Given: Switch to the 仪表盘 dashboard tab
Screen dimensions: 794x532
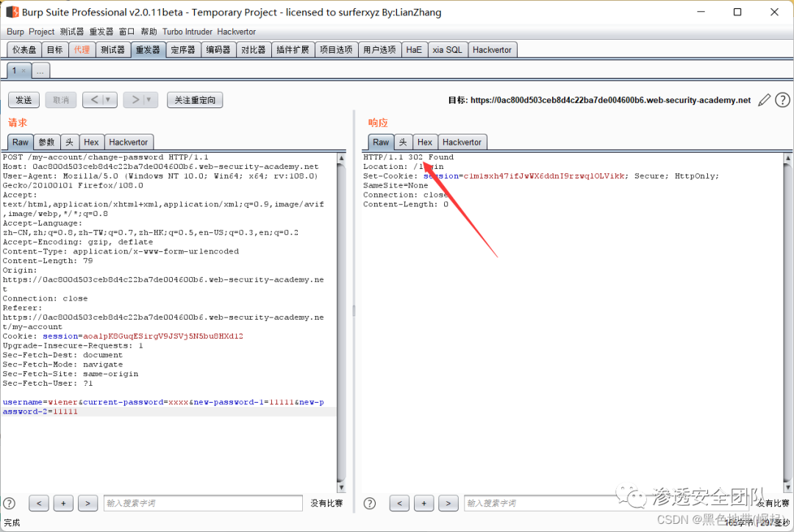Looking at the screenshot, I should click(24, 50).
